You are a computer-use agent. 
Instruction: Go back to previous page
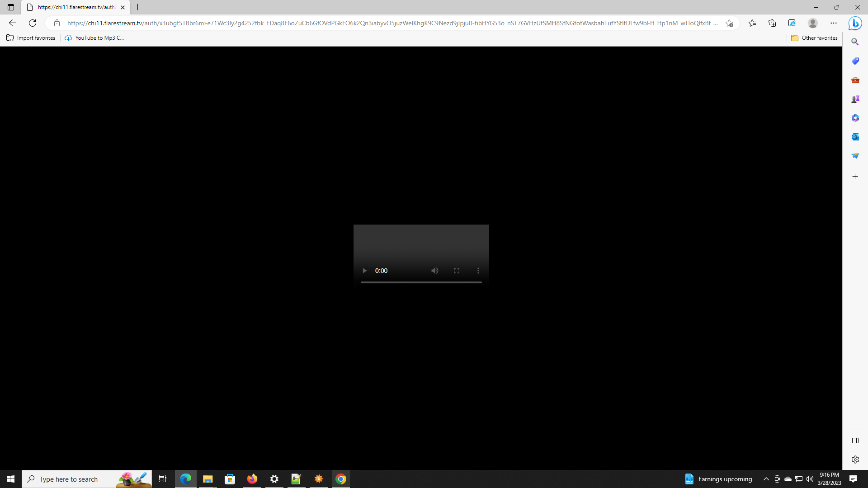12,23
